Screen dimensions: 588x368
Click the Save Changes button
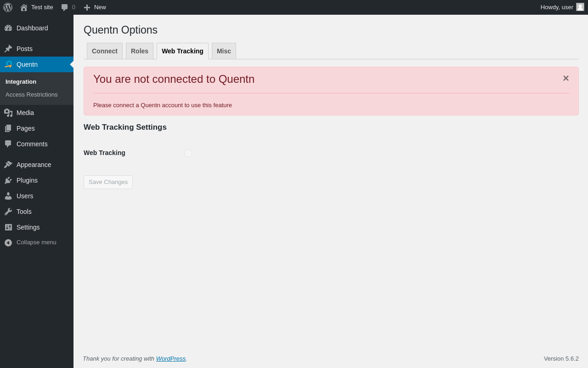point(108,182)
